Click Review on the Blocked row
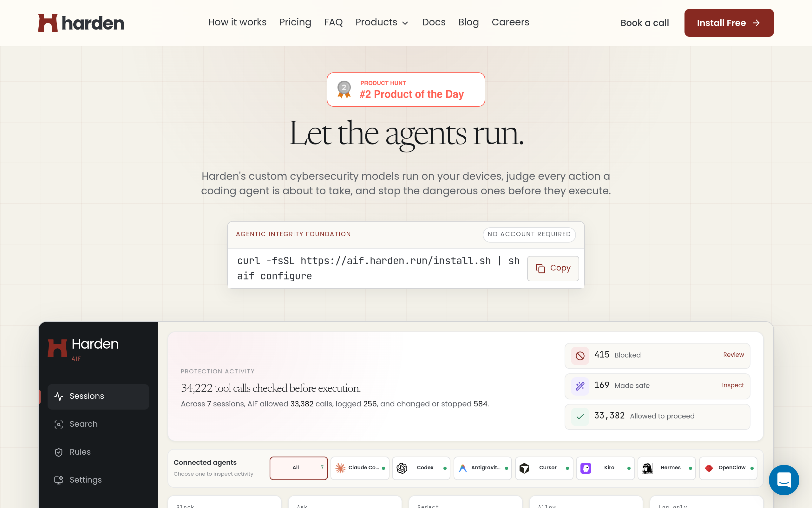This screenshot has height=508, width=812. coord(733,355)
